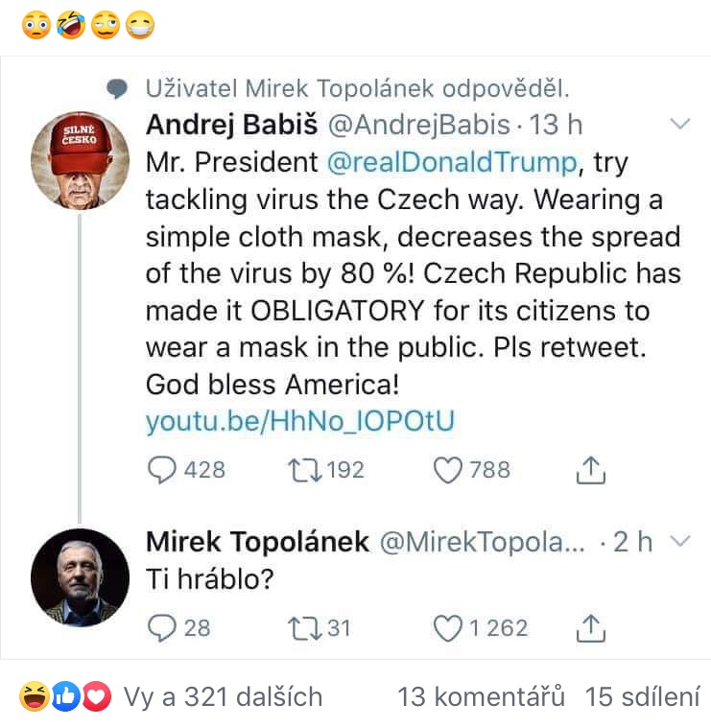Screen dimensions: 711x728
Task: Open dropdown chevron on Topolánek tweet
Action: pos(679,542)
